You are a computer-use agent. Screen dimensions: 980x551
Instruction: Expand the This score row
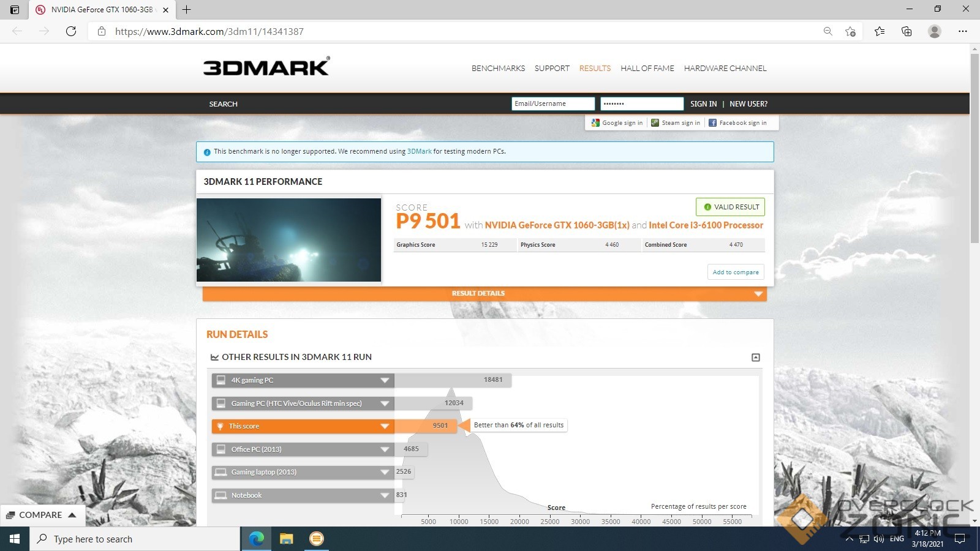[x=385, y=426]
